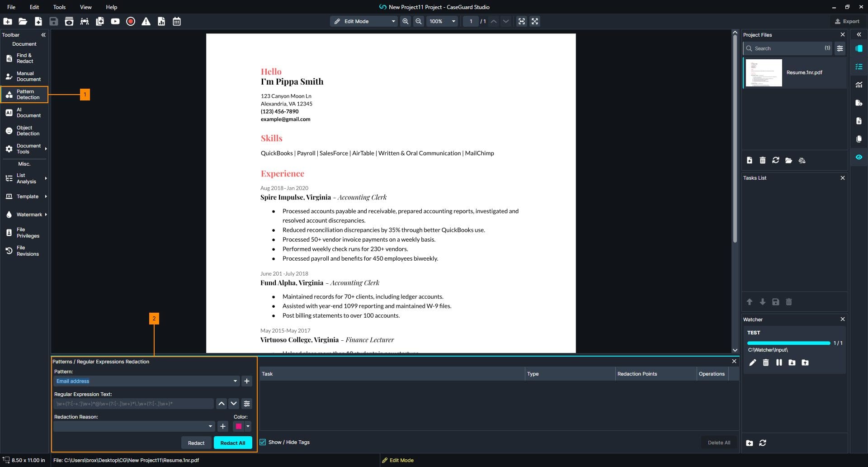The width and height of the screenshot is (868, 467).
Task: Click the Export button
Action: (x=847, y=21)
